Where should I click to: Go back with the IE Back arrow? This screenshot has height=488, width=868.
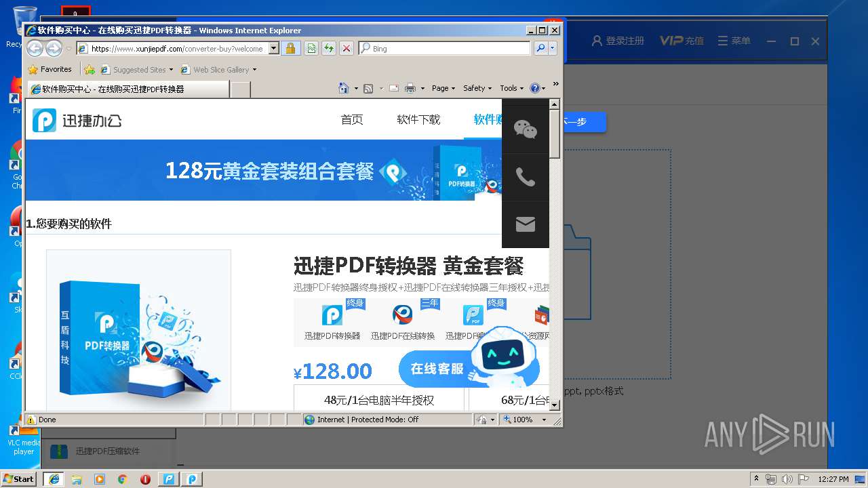(35, 48)
